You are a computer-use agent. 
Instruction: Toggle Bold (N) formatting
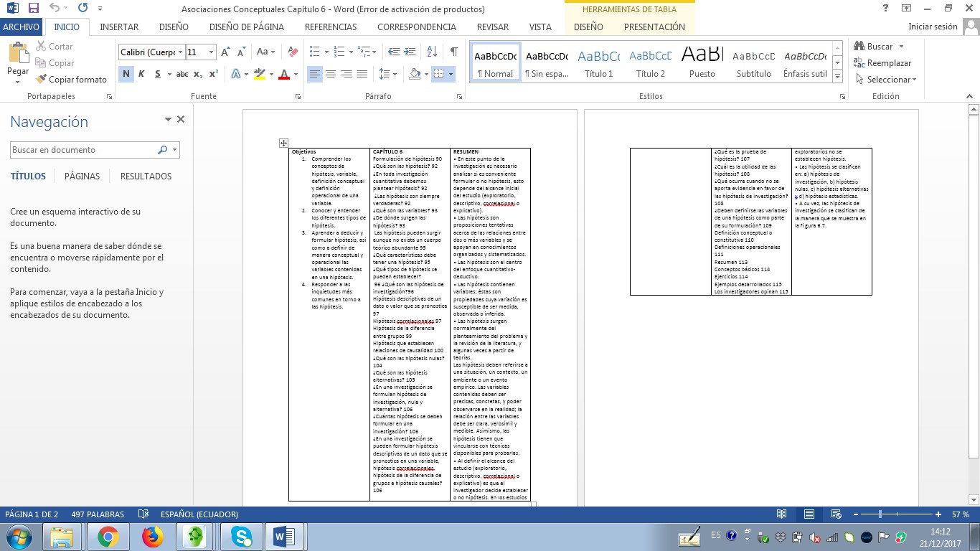click(126, 74)
